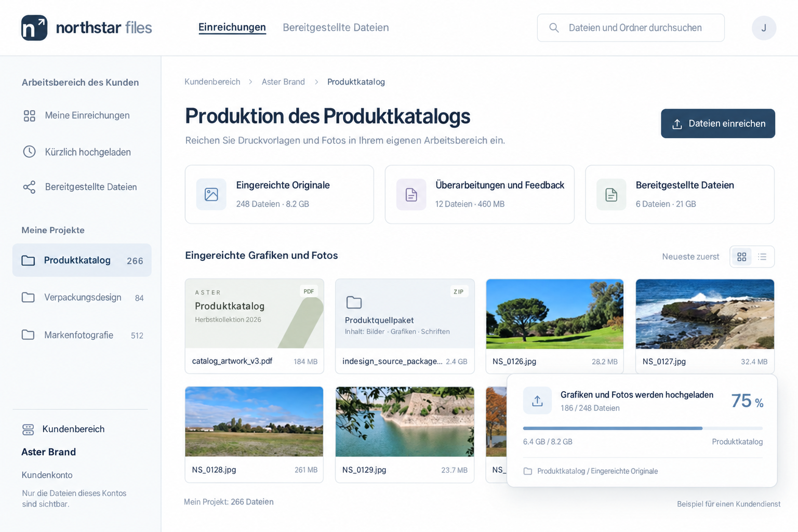
Task: Click the image icon on Eingereichte Originale
Action: (211, 194)
